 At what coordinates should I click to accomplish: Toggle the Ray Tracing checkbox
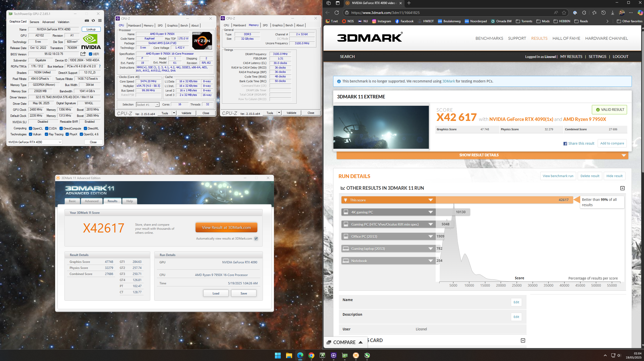[47, 134]
